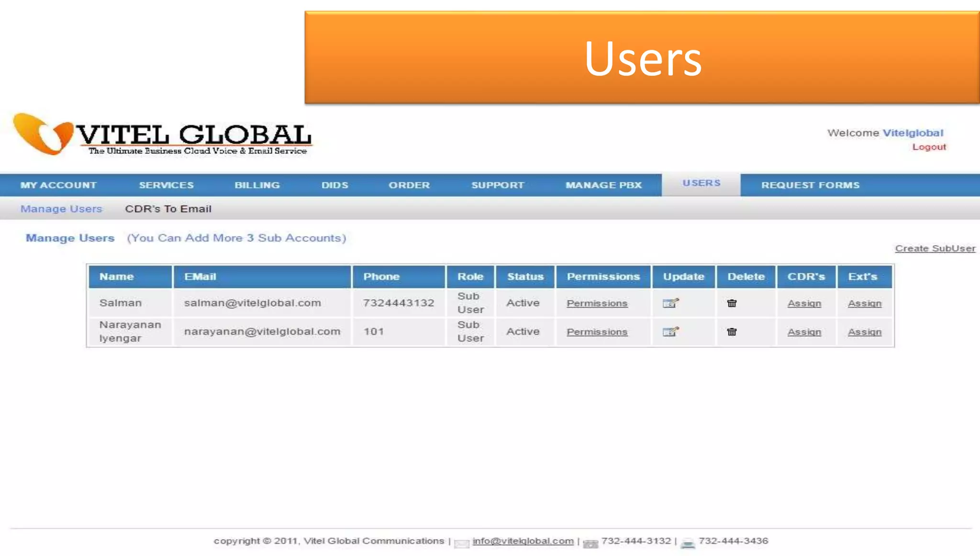
Task: Open Permissions for Narayanan Iyengar
Action: coord(597,332)
